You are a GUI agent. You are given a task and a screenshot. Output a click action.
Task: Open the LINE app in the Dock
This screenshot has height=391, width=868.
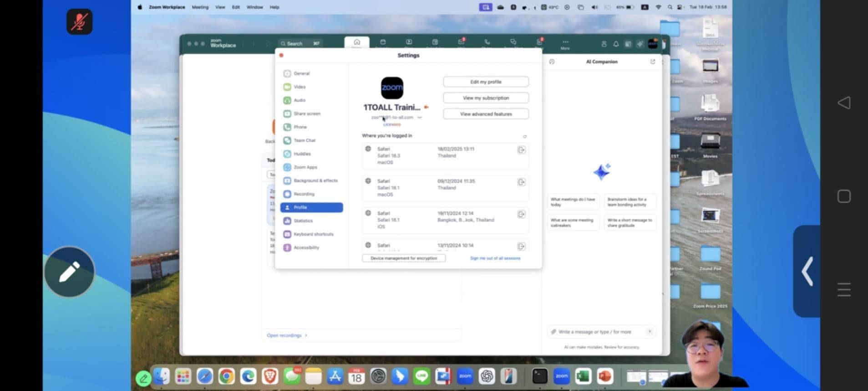click(x=421, y=376)
